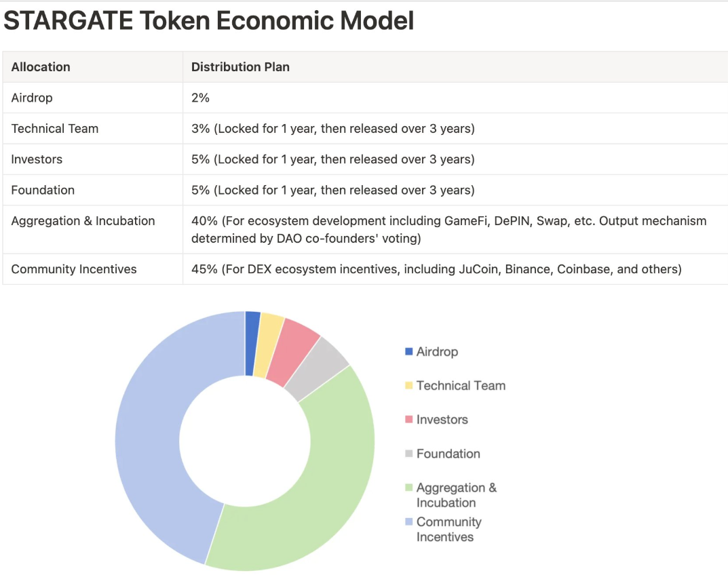Click the Foundation legend label text

click(x=448, y=454)
